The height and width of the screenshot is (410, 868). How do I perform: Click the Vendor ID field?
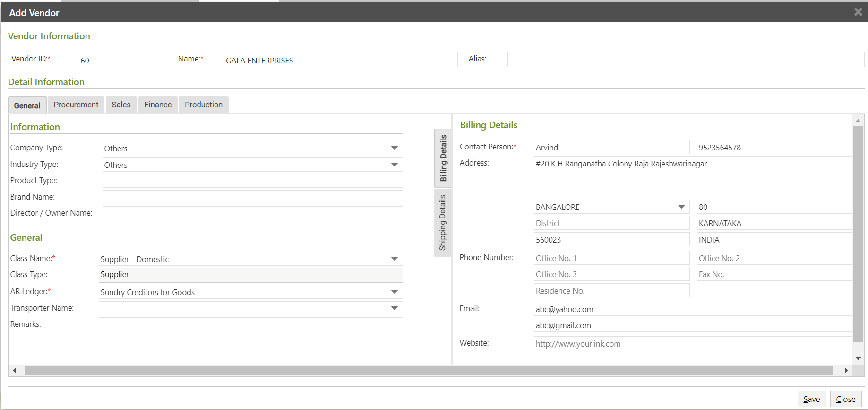(123, 60)
